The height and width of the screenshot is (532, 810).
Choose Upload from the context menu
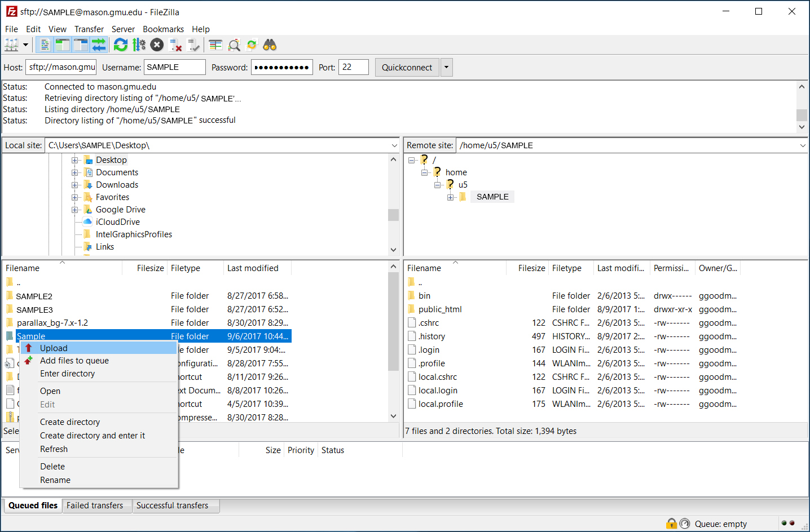click(x=99, y=348)
